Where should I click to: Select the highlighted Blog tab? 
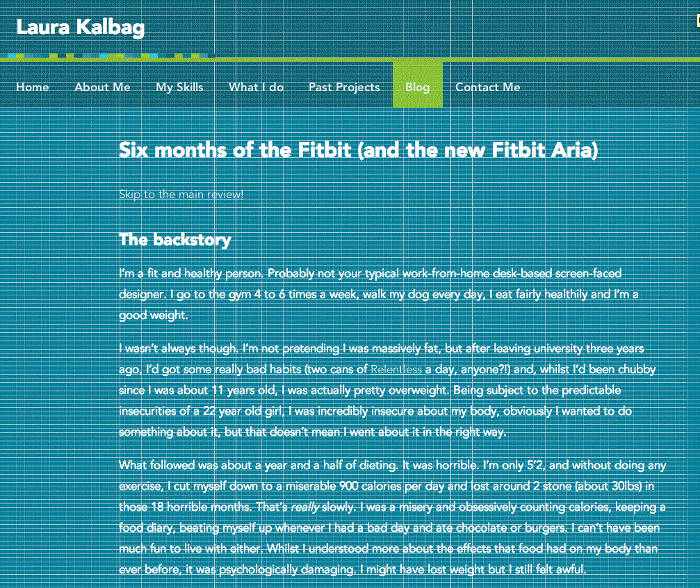coord(418,85)
